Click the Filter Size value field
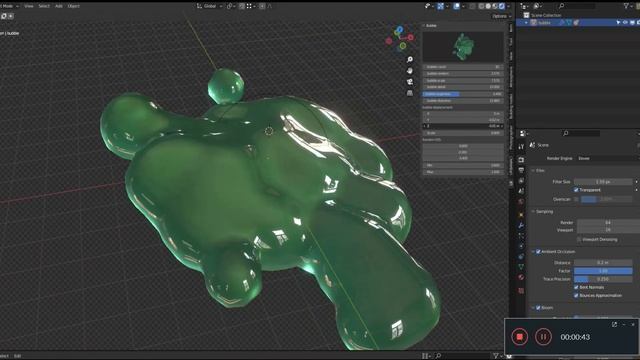This screenshot has height=360, width=640. point(603,182)
